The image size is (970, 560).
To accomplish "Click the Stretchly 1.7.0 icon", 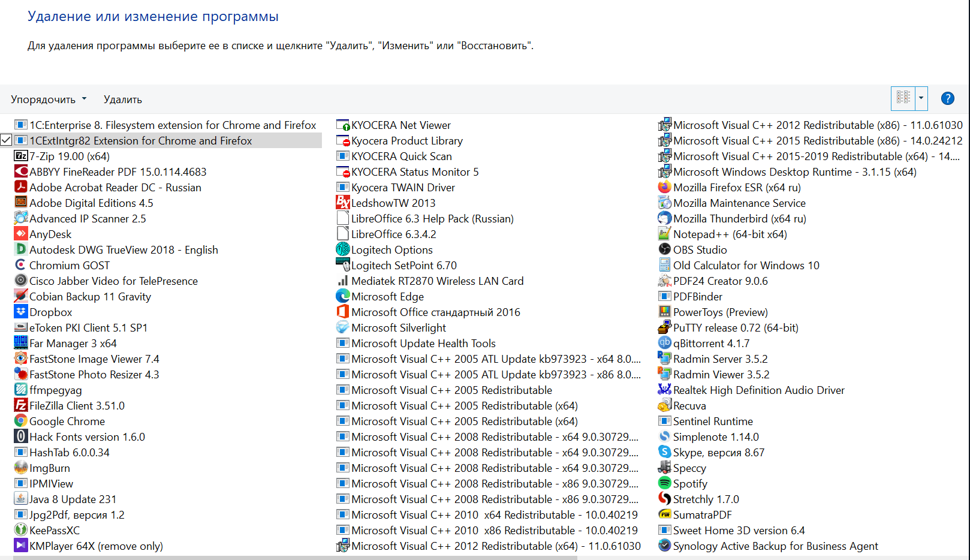I will [665, 499].
